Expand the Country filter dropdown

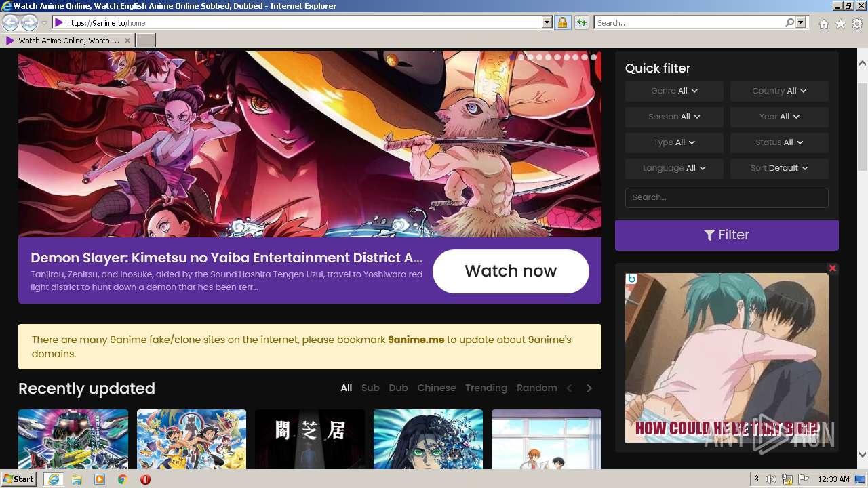[779, 91]
